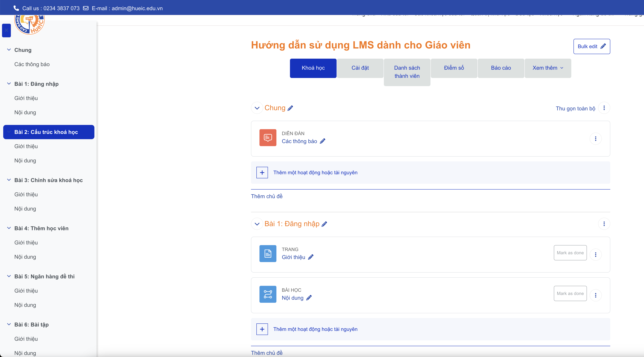This screenshot has width=644, height=357.
Task: Close the course index drawer with X button
Action: click(x=6, y=31)
